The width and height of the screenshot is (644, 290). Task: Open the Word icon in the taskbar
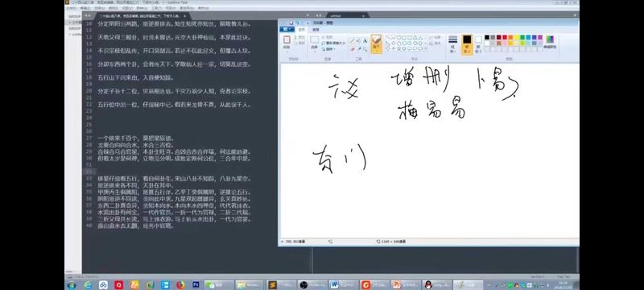pyautogui.click(x=334, y=284)
